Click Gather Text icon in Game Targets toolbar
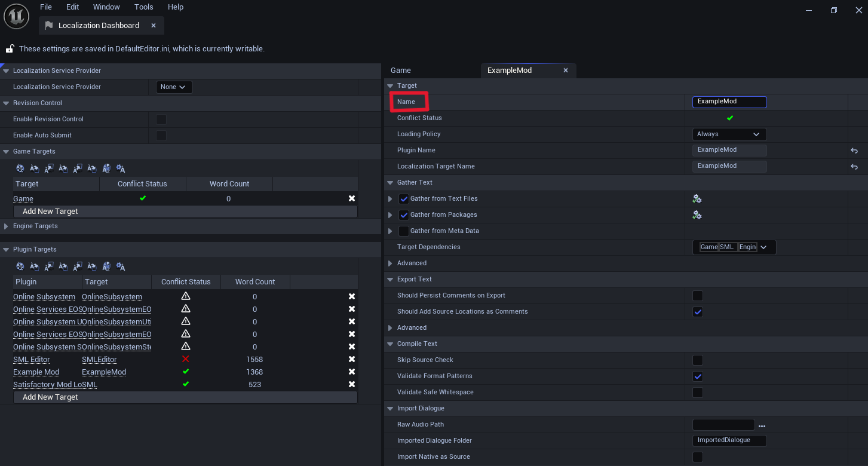The width and height of the screenshot is (868, 466). [20, 168]
